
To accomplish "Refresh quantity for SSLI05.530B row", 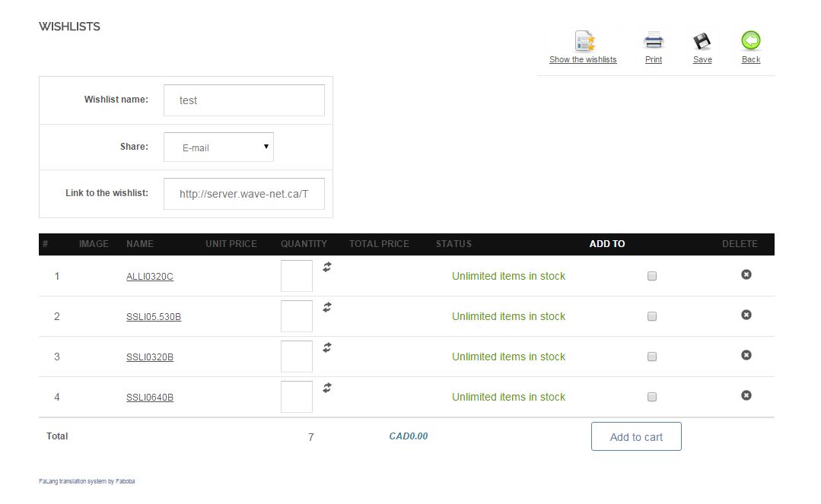I will point(327,307).
